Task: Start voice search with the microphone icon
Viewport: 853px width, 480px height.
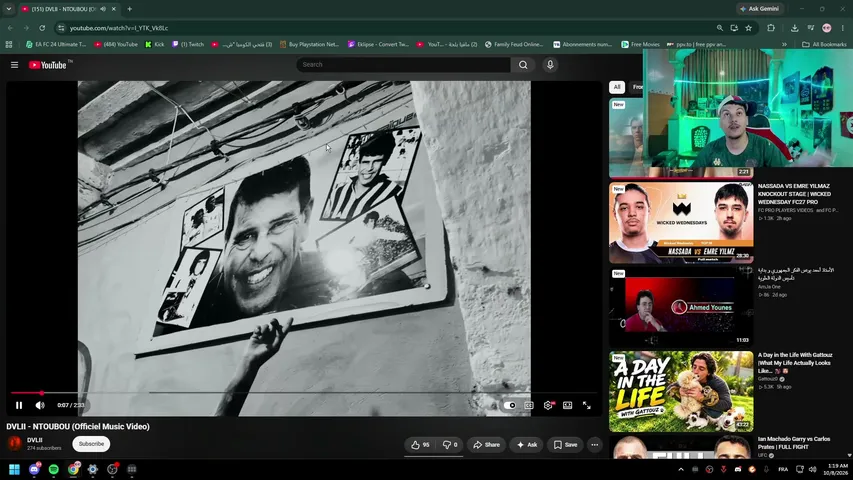Action: tap(550, 65)
